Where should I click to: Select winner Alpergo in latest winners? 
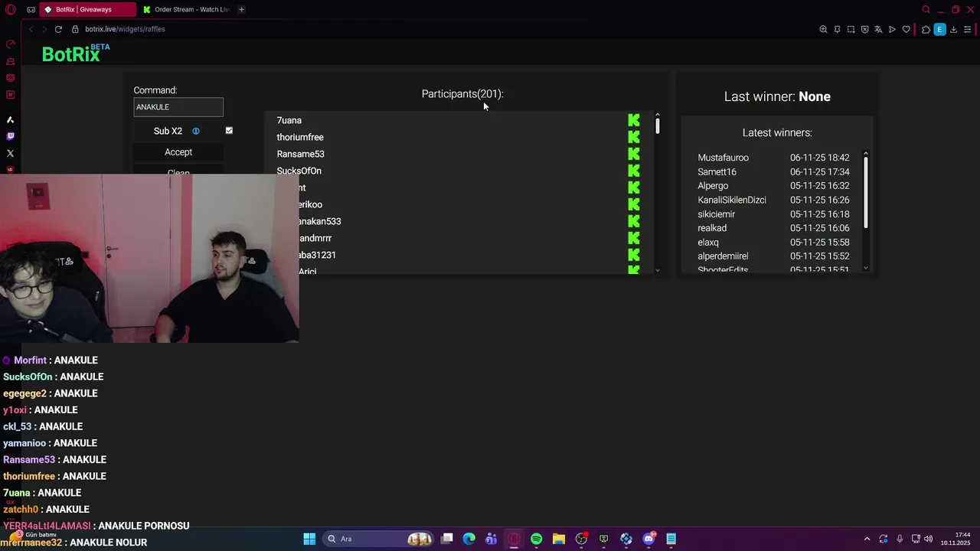click(x=713, y=186)
